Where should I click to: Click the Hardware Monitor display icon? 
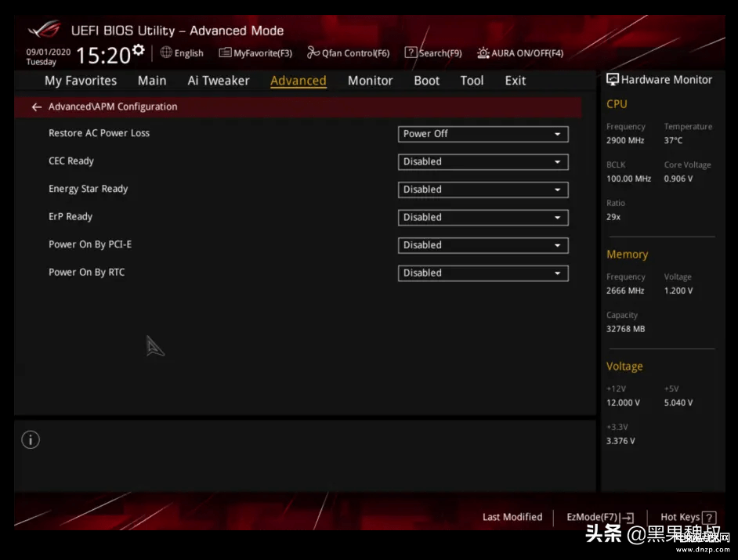(x=613, y=80)
